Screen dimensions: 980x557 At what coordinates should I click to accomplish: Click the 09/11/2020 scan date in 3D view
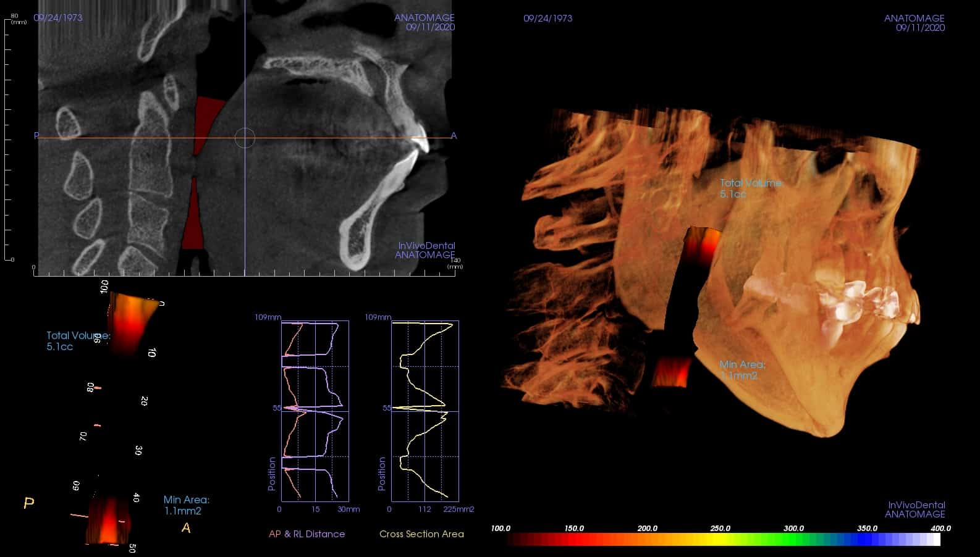click(920, 28)
